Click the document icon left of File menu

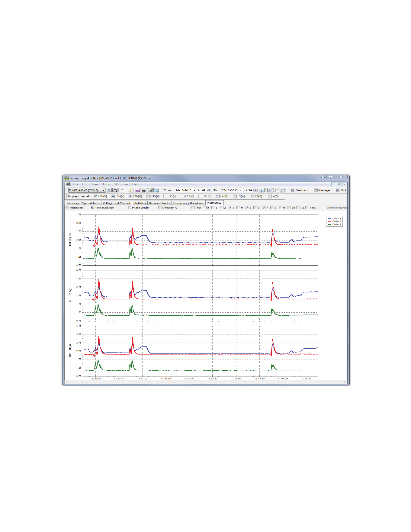[x=69, y=184]
